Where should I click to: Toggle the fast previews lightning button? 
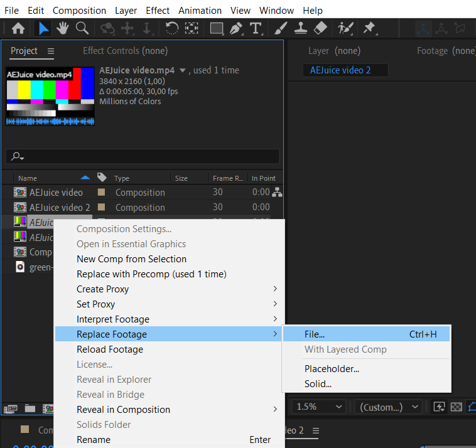coord(439,407)
